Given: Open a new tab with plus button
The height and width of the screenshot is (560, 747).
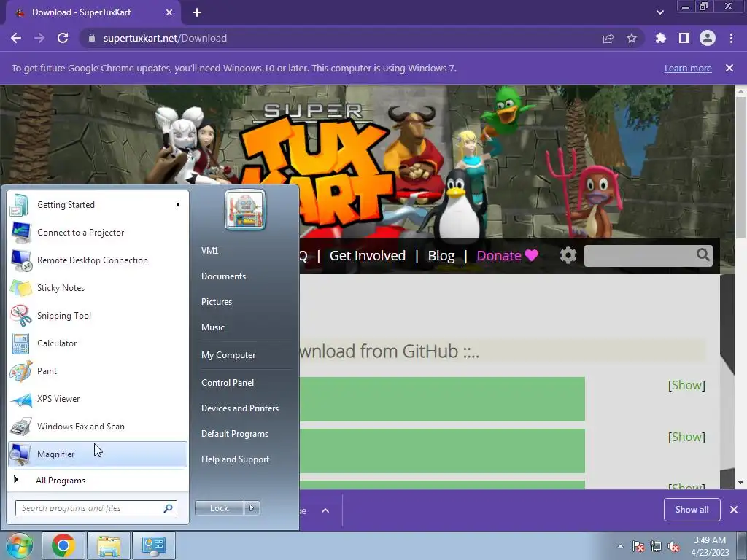Looking at the screenshot, I should [197, 12].
